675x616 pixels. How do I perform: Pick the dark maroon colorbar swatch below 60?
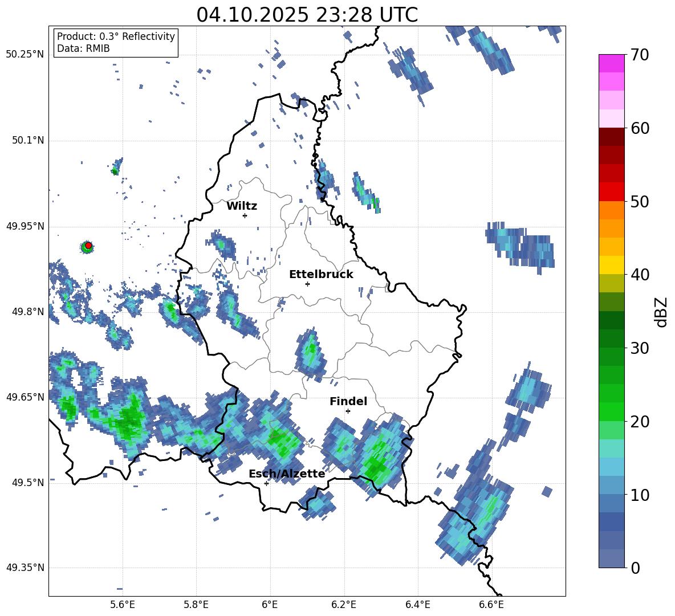tap(611, 137)
